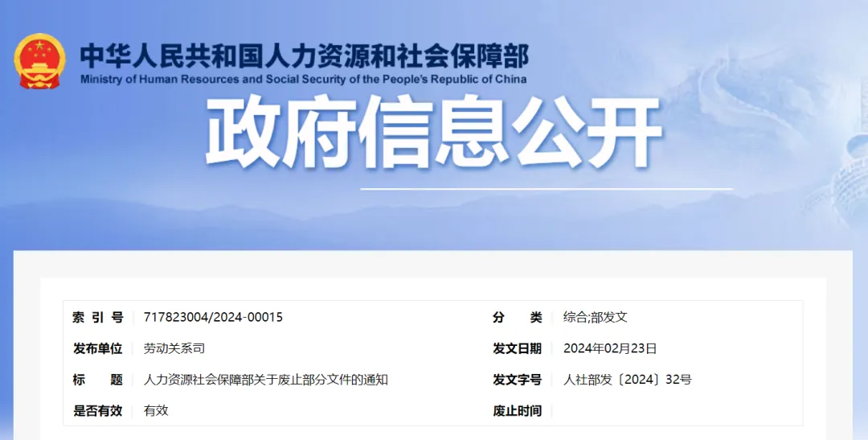Select the title 人力资源社会保障部关于废止部分文件的通知

click(x=266, y=380)
